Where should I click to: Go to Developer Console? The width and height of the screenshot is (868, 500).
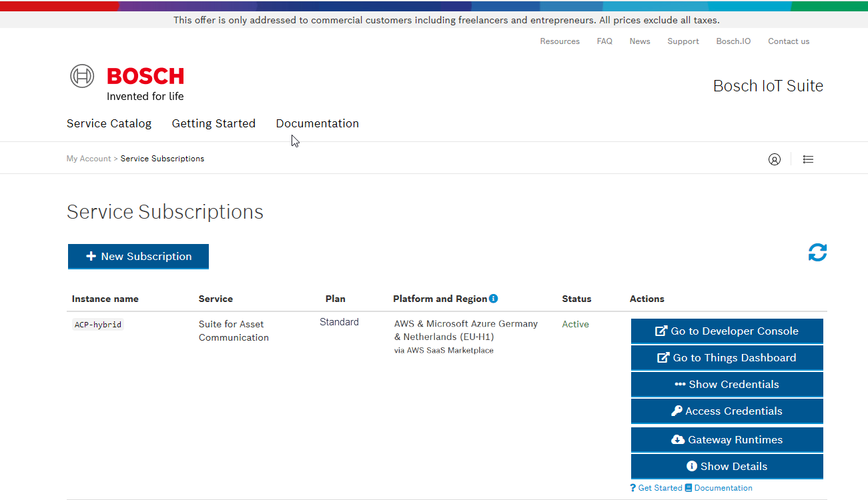point(727,331)
